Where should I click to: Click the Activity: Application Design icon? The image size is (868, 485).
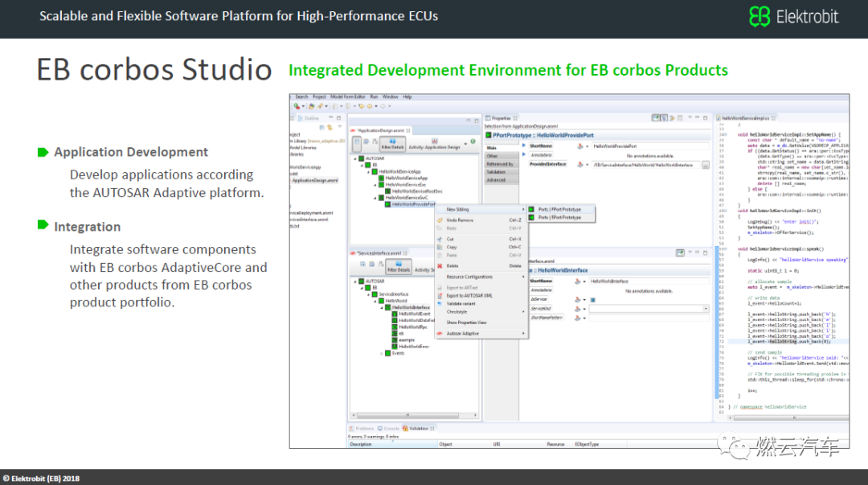[x=435, y=142]
